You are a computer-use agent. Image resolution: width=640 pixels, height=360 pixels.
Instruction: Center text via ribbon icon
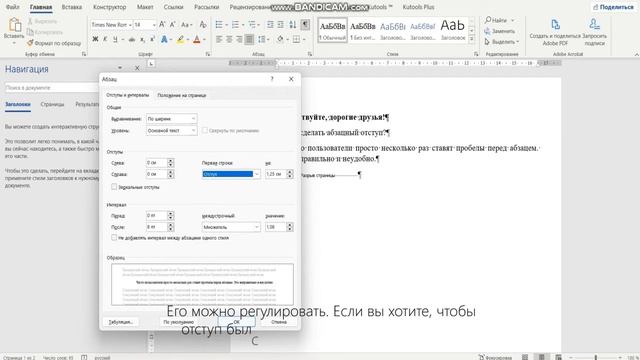(229, 40)
